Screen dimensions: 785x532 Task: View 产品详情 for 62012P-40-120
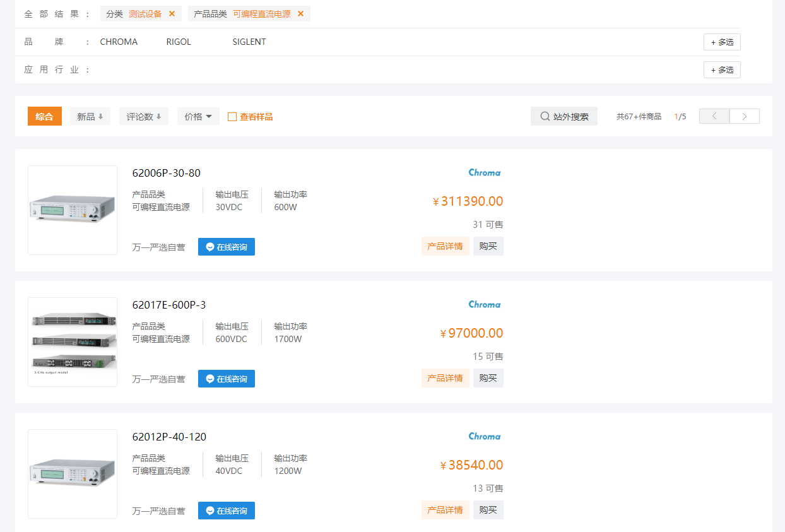(x=446, y=510)
